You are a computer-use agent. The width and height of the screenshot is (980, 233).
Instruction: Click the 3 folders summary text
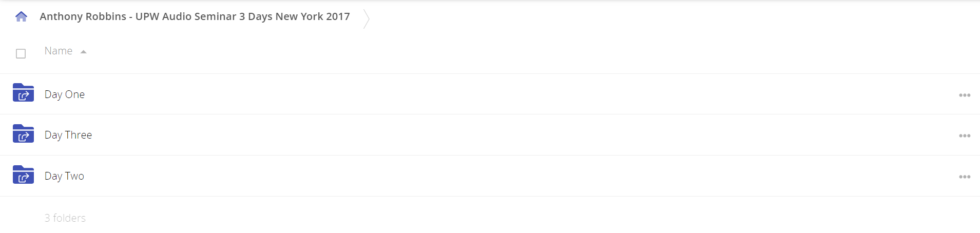pyautogui.click(x=65, y=218)
